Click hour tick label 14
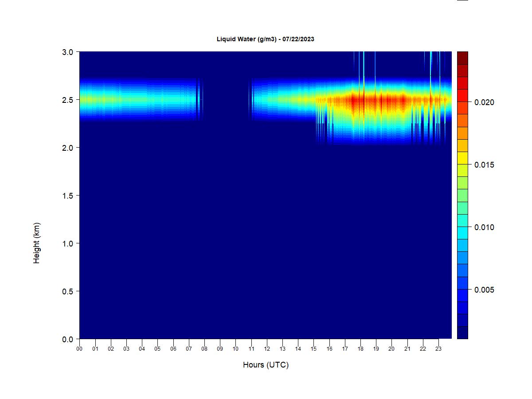532x399 pixels. [x=298, y=349]
